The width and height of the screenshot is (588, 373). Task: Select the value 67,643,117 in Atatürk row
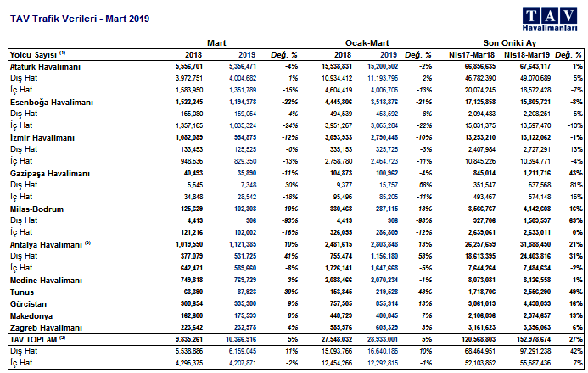535,66
